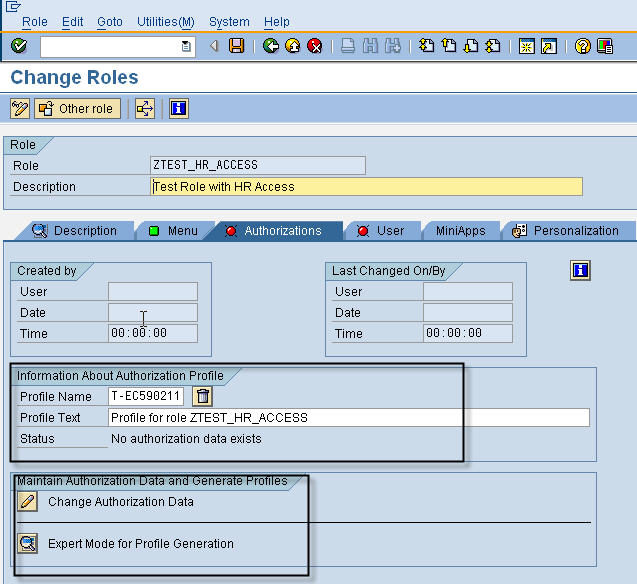Viewport: 637px width, 584px height.
Task: Click the Role name field ZTEST_HR_ACCESS
Action: pyautogui.click(x=258, y=165)
